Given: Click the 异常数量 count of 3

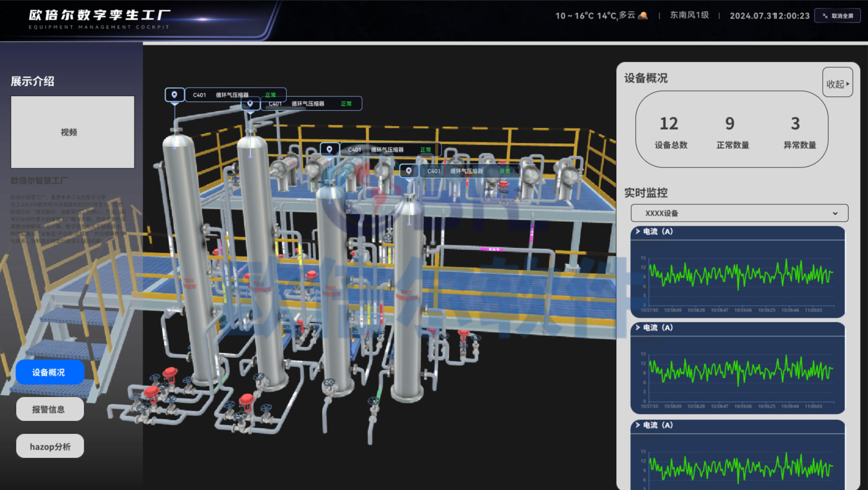Looking at the screenshot, I should coord(795,123).
